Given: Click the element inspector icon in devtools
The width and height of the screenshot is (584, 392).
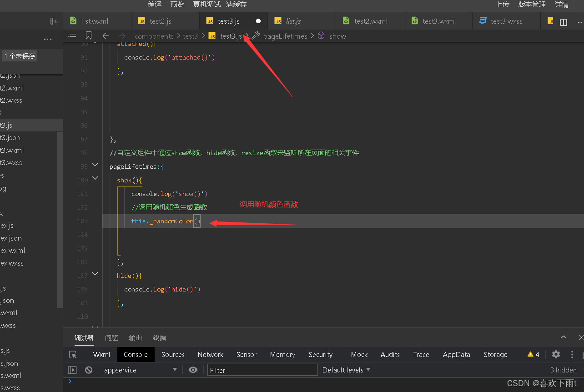Looking at the screenshot, I should tap(73, 355).
